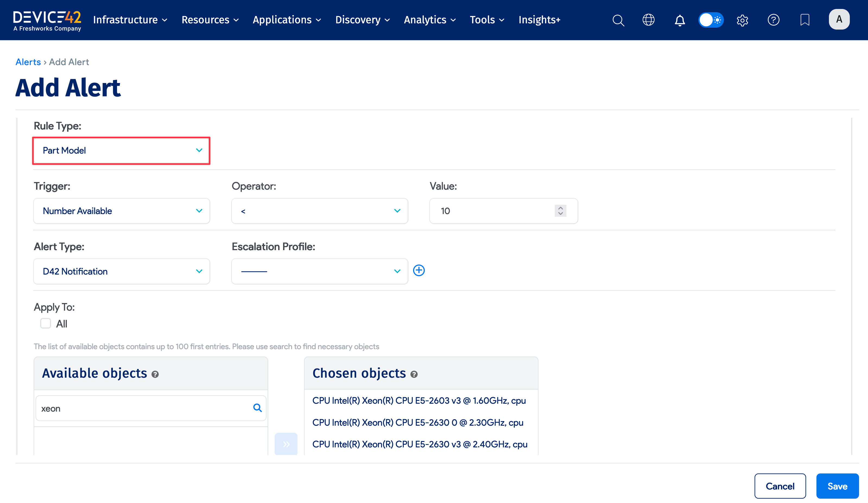Open the Rule Type Part Model dropdown

click(x=121, y=151)
